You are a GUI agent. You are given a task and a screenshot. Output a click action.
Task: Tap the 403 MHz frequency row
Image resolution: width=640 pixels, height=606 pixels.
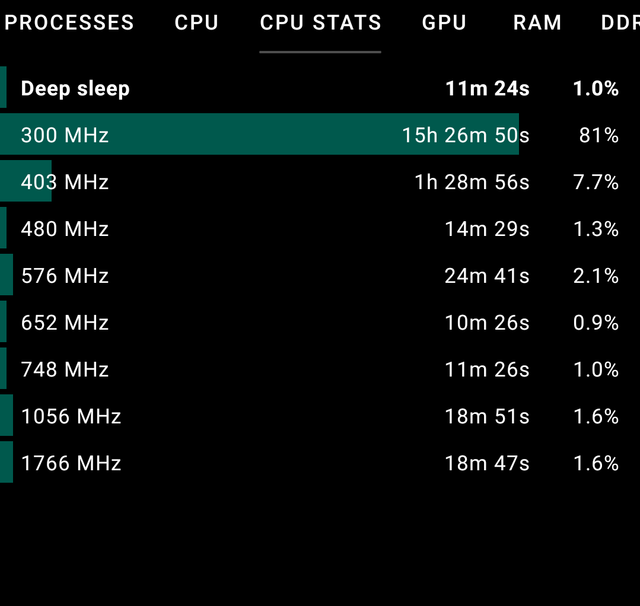click(320, 181)
